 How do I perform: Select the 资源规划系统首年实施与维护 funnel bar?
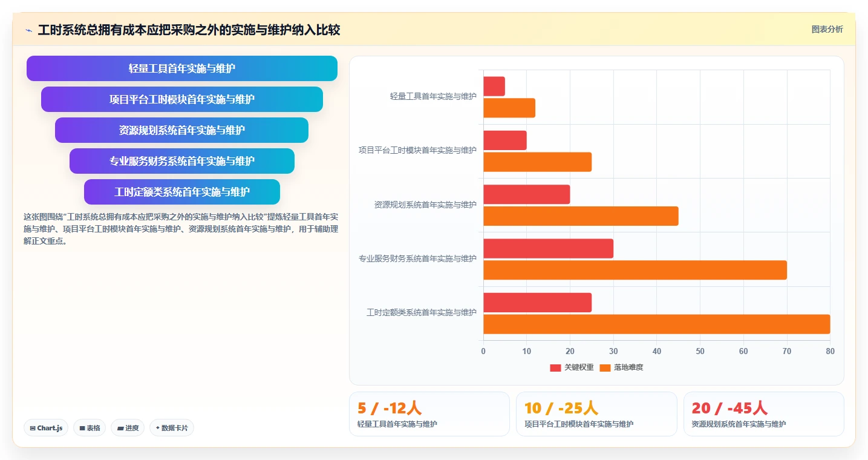(x=182, y=130)
